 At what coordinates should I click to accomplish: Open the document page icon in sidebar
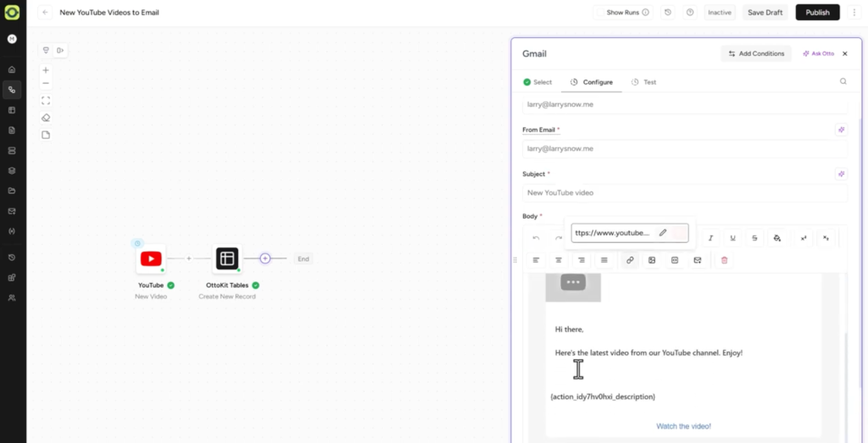coord(12,130)
